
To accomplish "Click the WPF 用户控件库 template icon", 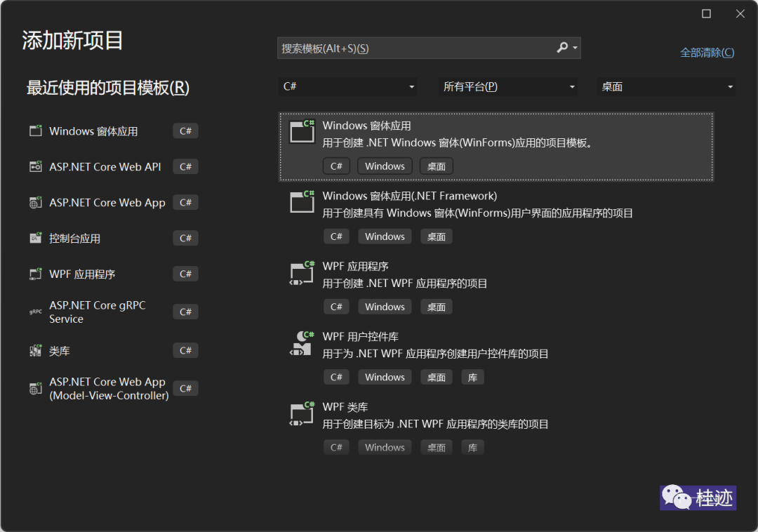I will [302, 343].
